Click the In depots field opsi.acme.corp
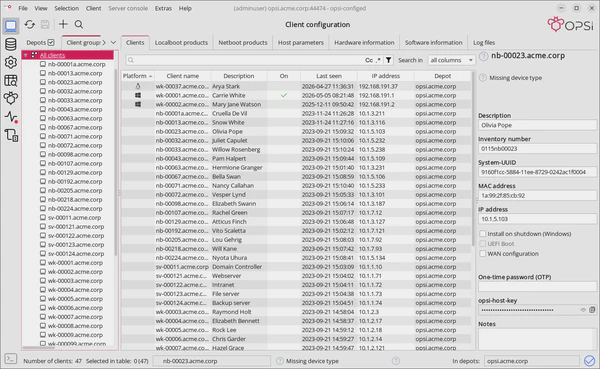The width and height of the screenshot is (600, 369). point(532,361)
